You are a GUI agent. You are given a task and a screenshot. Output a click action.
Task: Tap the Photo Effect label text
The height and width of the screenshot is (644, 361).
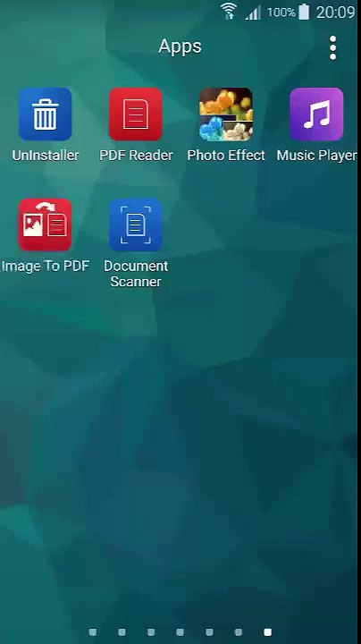[226, 156]
